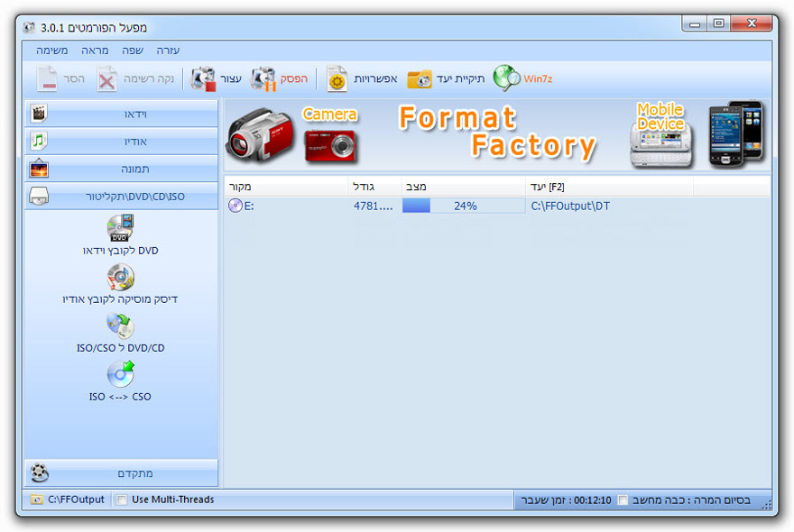Open תיקיית יעד output folder icon
This screenshot has width=794, height=532.
pos(420,79)
